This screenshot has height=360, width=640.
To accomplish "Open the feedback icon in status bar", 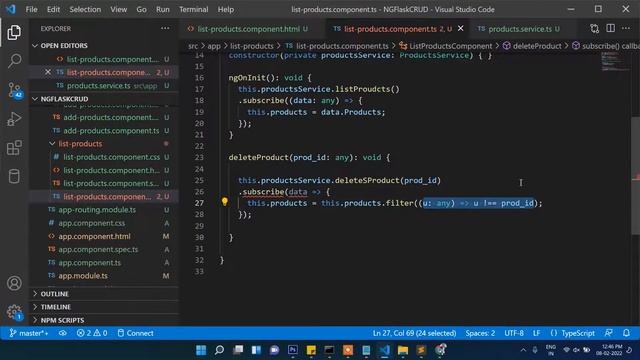I will coord(608,333).
